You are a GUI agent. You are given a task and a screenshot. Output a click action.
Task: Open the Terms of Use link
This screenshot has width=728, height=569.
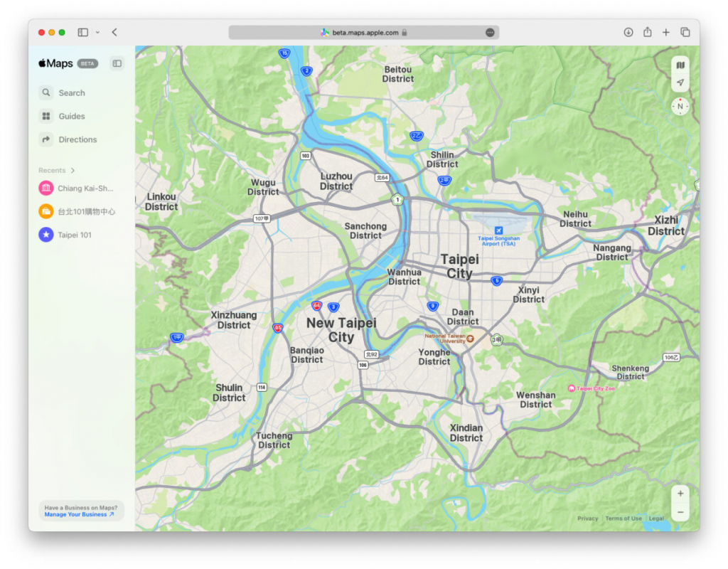pos(623,519)
